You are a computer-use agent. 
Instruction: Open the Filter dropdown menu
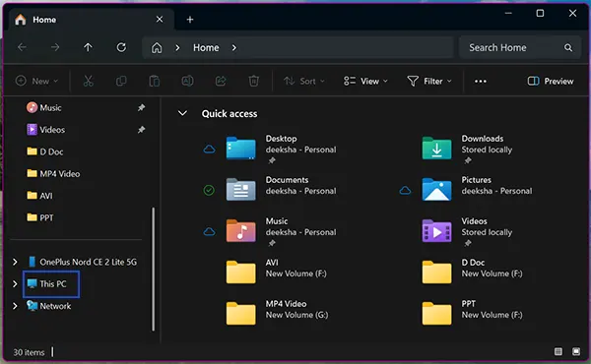[429, 81]
